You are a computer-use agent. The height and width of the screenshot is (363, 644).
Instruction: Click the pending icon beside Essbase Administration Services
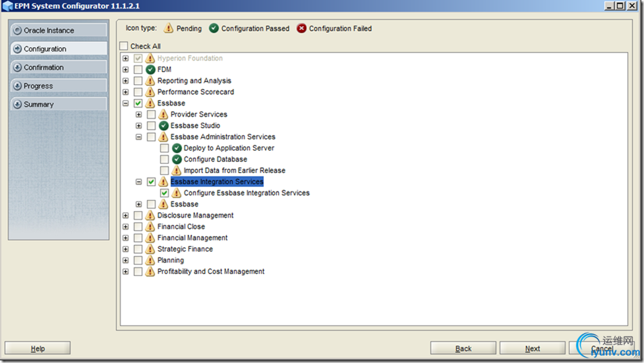tap(163, 137)
